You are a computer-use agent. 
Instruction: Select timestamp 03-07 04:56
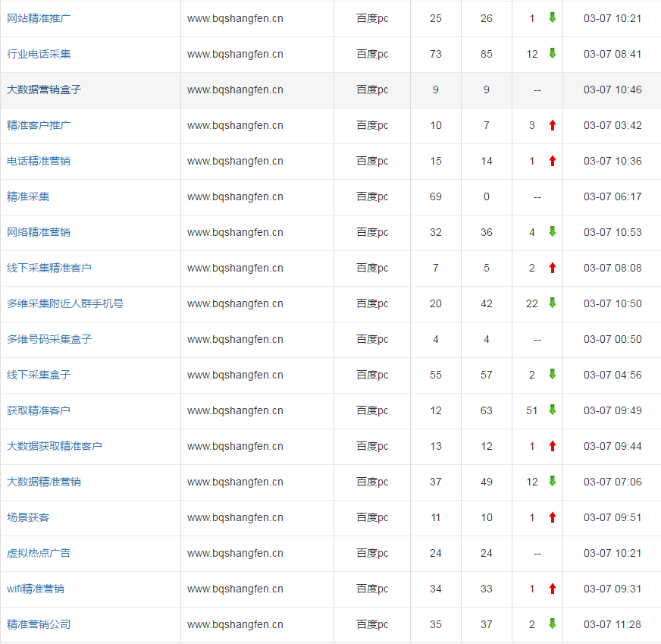612,375
